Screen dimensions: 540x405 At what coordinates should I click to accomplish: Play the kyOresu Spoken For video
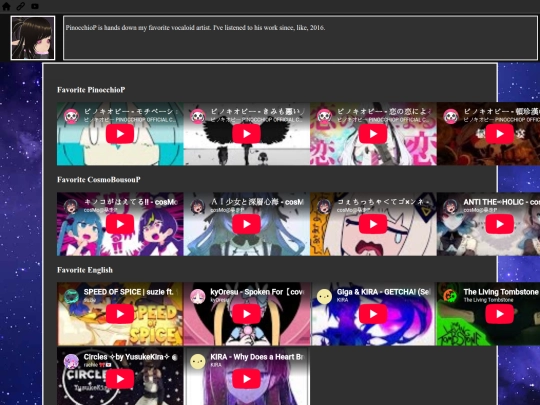[246, 314]
